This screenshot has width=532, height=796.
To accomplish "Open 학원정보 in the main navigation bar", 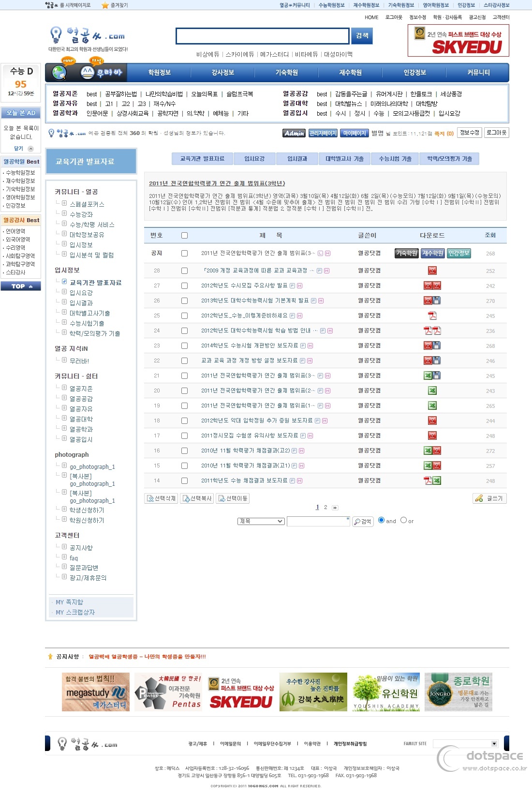I will click(x=160, y=73).
